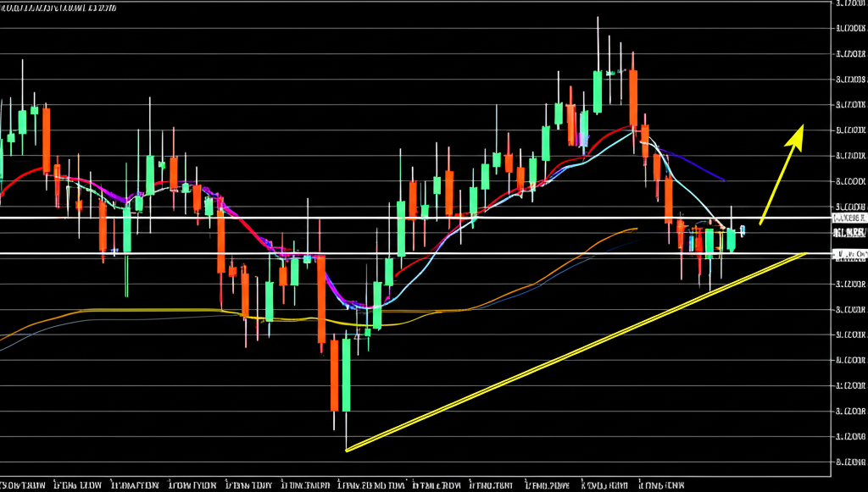
Task: Click the price tag of upper white line
Action: [x=849, y=218]
